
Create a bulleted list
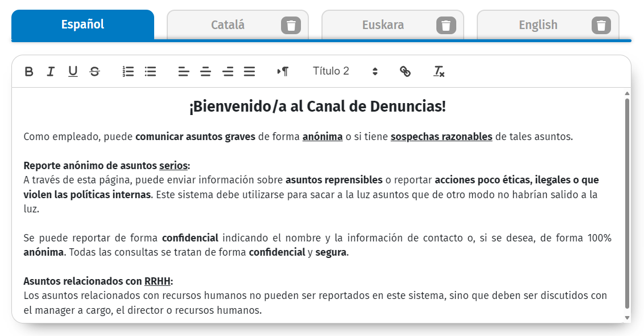point(150,71)
